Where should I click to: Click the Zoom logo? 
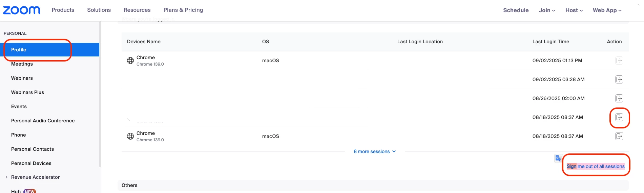[22, 10]
